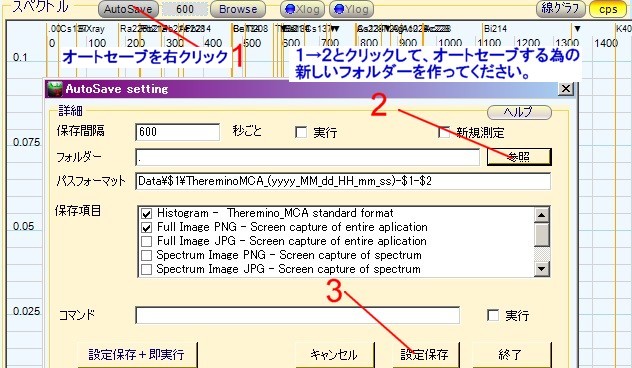Select the cps yellow button
632x368 pixels.
click(x=608, y=9)
